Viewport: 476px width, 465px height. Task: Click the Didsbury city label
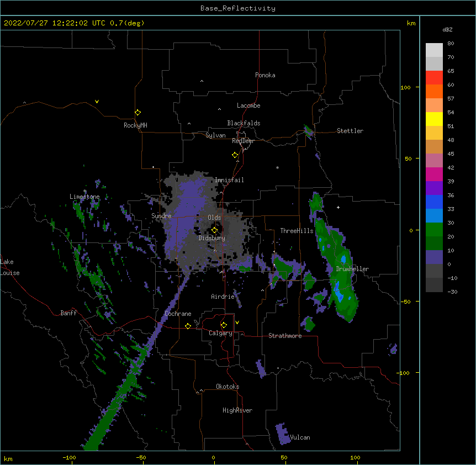212,238
